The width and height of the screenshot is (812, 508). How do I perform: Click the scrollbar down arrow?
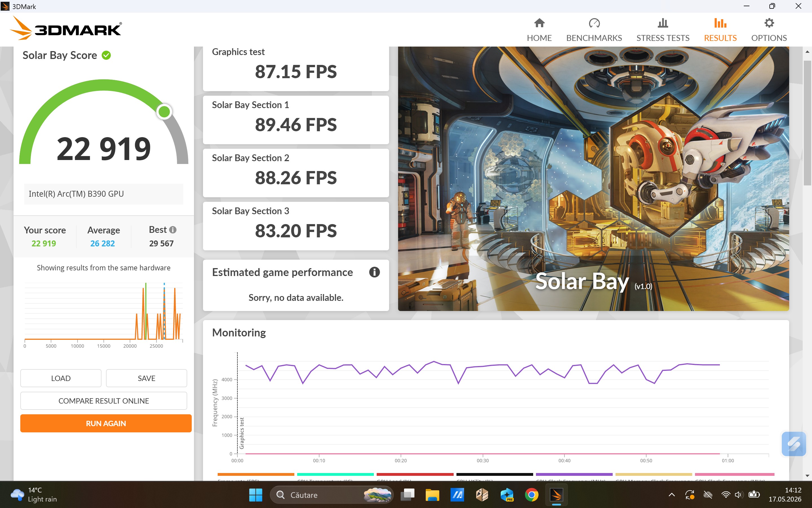(807, 476)
